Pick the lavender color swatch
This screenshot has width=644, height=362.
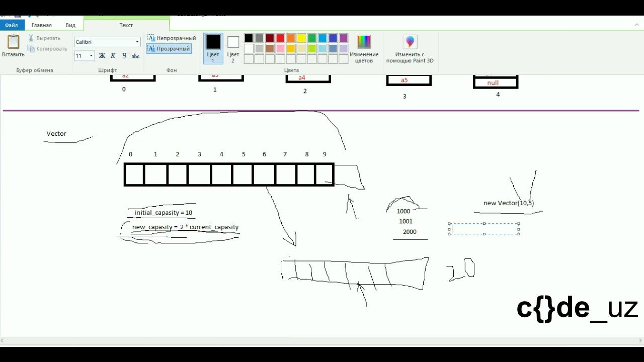344,49
